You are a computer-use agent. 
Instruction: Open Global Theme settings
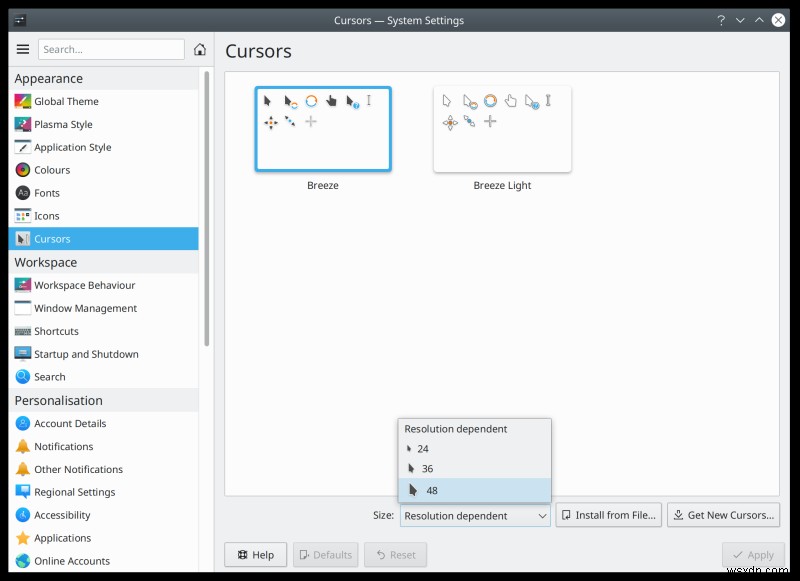[104, 101]
